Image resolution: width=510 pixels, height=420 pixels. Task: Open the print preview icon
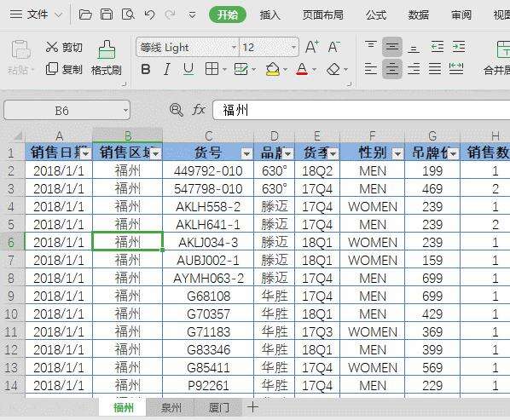(x=128, y=14)
